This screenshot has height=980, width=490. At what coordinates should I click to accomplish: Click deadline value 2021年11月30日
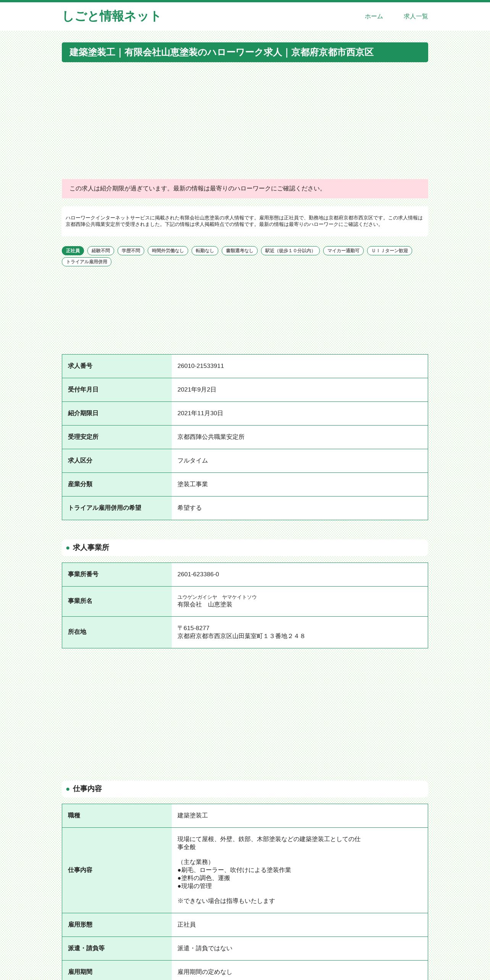[x=200, y=413]
